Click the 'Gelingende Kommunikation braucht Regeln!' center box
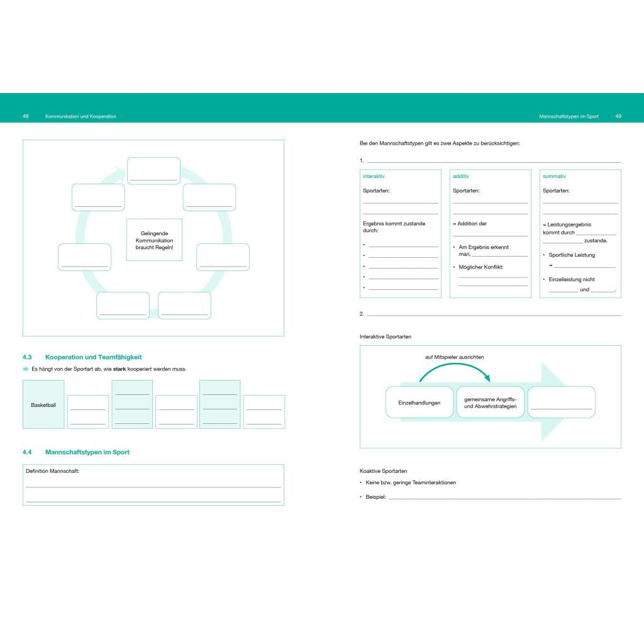644x644 pixels. coord(155,240)
